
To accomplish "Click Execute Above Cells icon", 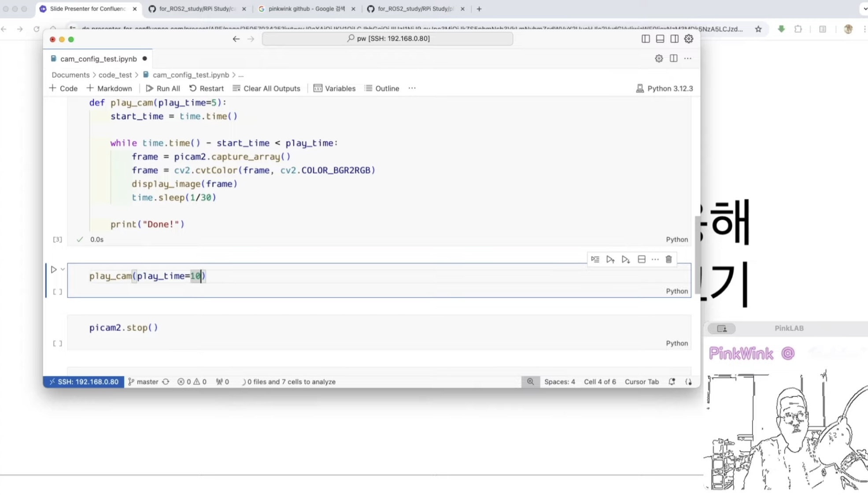I will (x=610, y=259).
